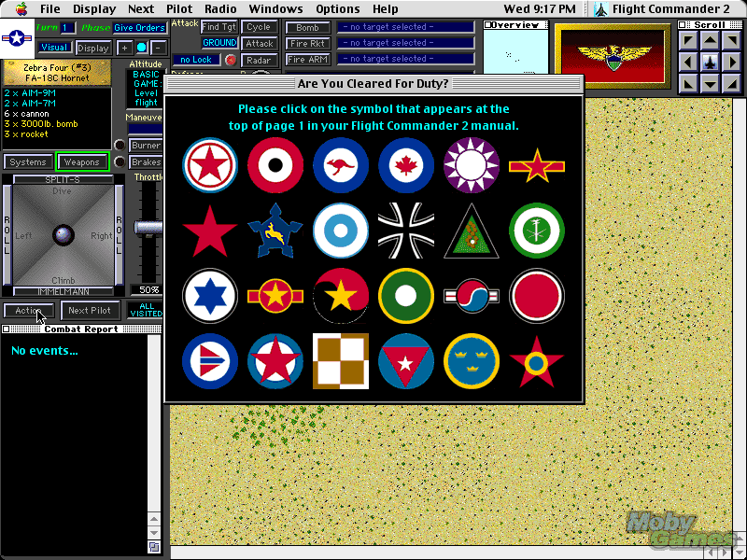Click the red lock indicator light
This screenshot has width=747, height=560.
[231, 60]
